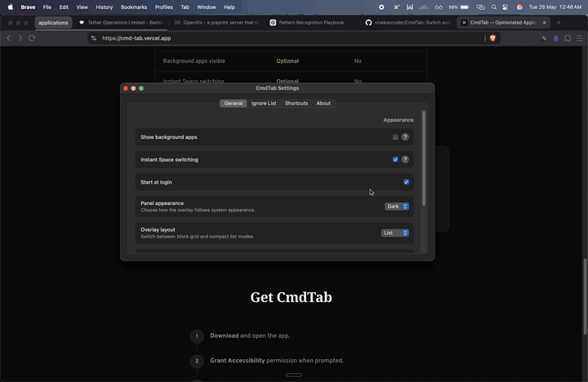Click the linked-clouds icon in menu bar

pos(480,7)
